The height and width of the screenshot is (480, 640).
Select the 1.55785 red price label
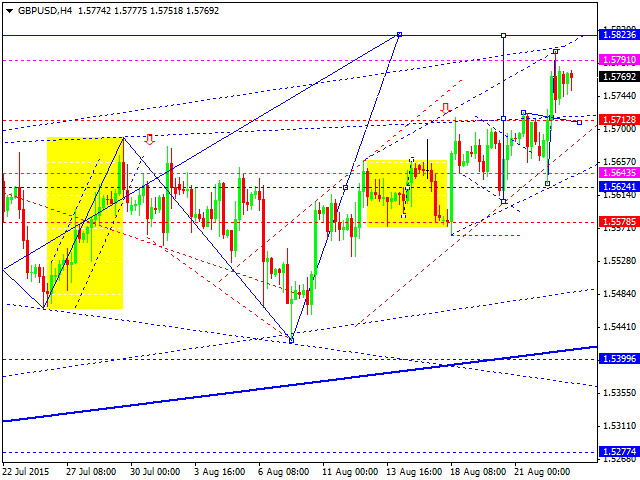[619, 222]
